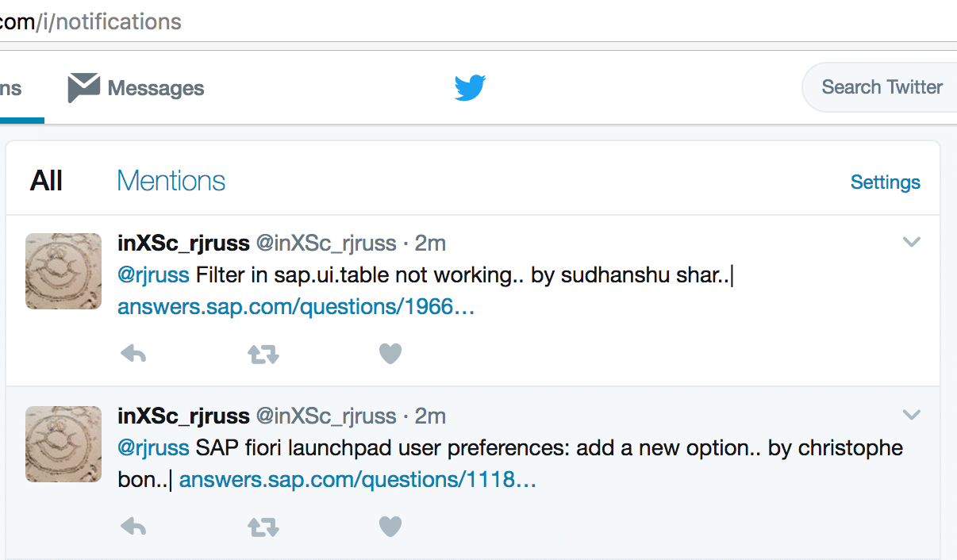This screenshot has width=957, height=560.
Task: Click the first tweet's profile avatar
Action: coord(63,271)
